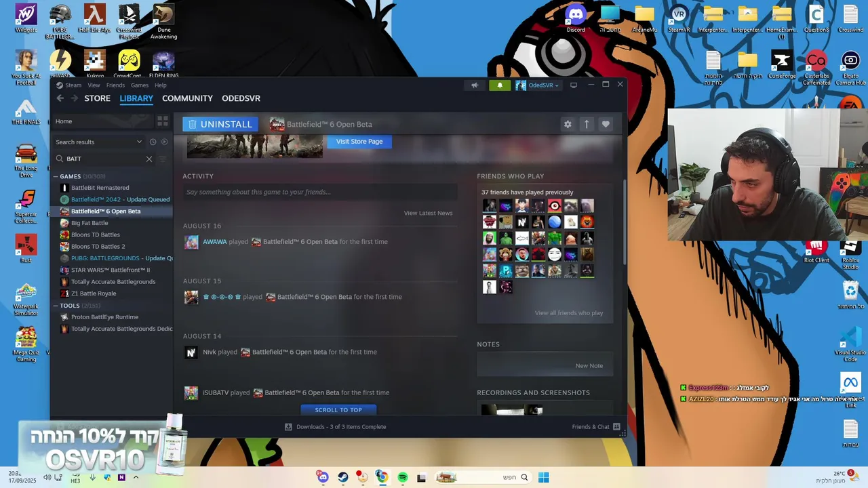Open ISUBATV's profile in activity feed
Screen dimensions: 868x488
click(216, 392)
